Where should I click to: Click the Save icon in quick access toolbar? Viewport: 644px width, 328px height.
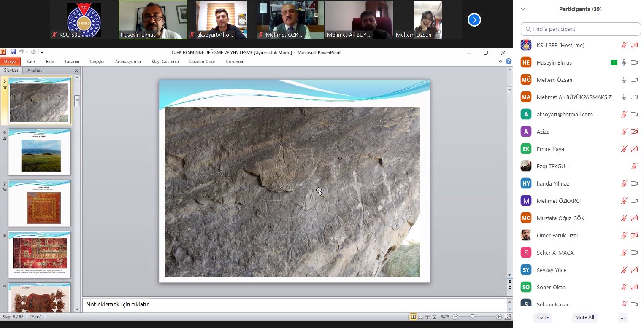[13, 52]
